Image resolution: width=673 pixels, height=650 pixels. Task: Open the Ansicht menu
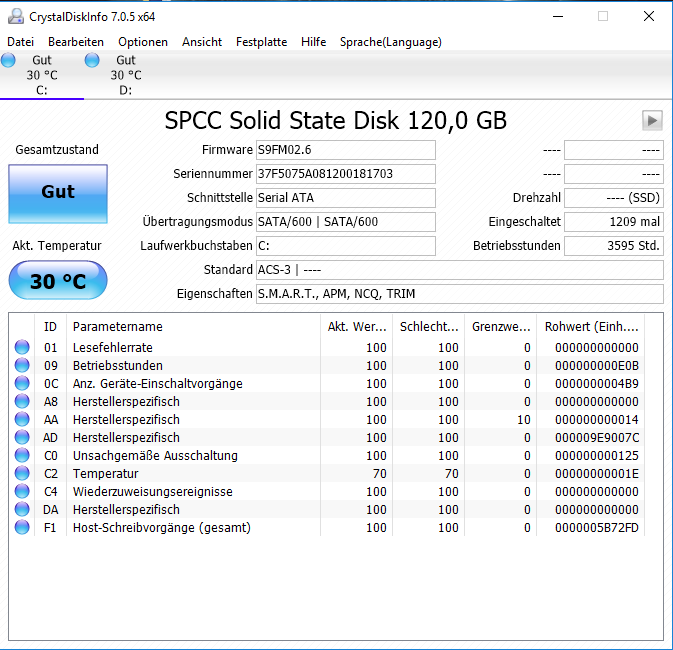(x=202, y=42)
